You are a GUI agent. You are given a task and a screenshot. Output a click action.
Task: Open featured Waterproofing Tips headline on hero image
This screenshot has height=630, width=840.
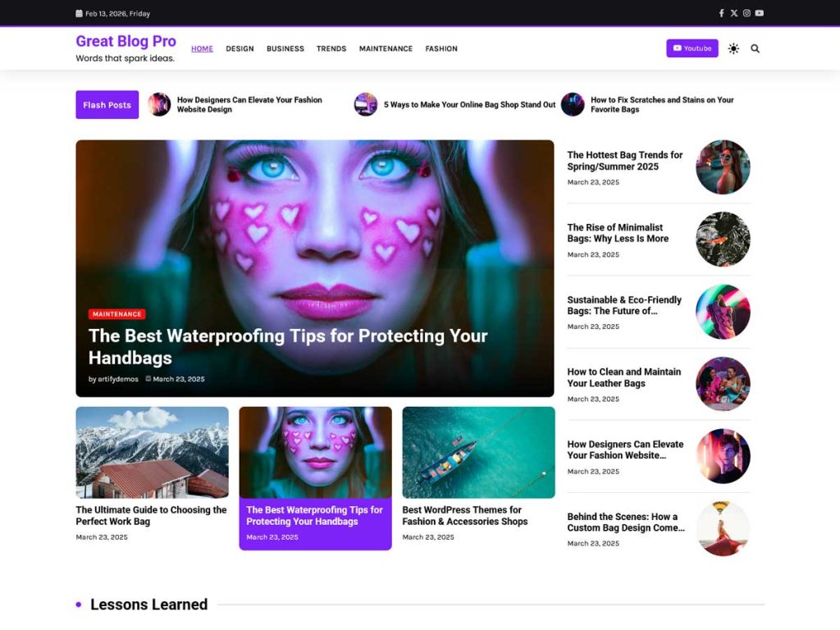pyautogui.click(x=288, y=347)
